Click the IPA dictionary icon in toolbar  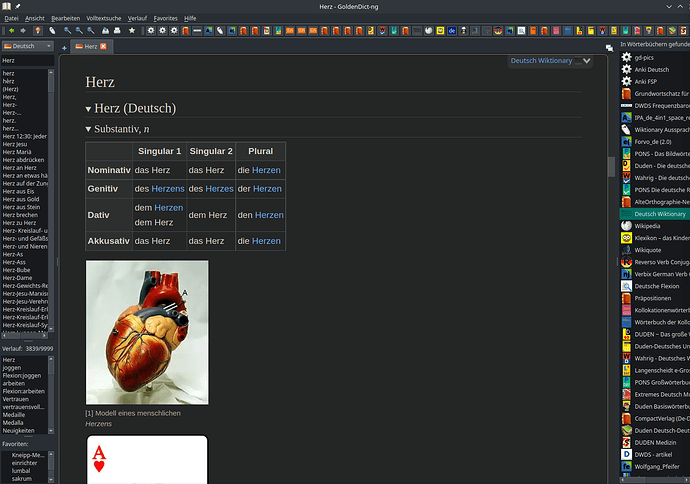209,31
